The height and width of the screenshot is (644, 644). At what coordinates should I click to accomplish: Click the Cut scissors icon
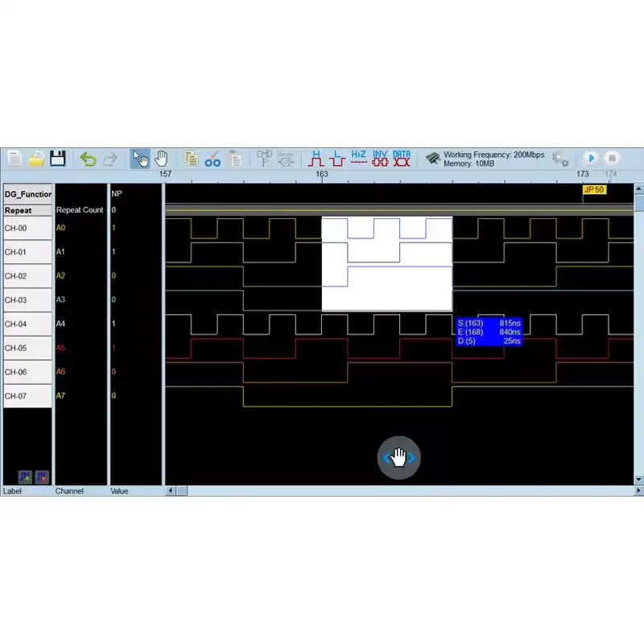coord(213,159)
